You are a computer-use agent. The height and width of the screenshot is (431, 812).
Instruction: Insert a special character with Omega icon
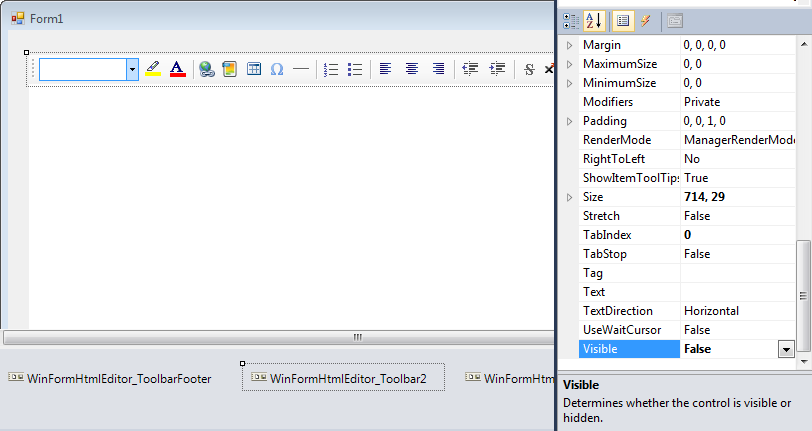(277, 69)
